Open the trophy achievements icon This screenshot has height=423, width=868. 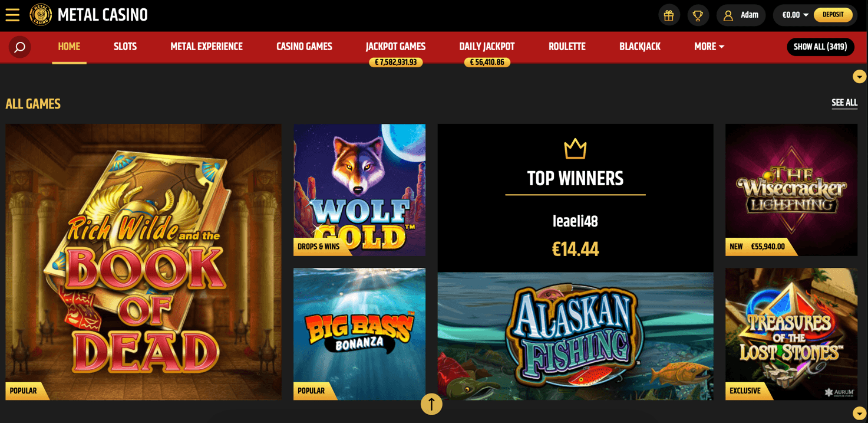coord(698,15)
